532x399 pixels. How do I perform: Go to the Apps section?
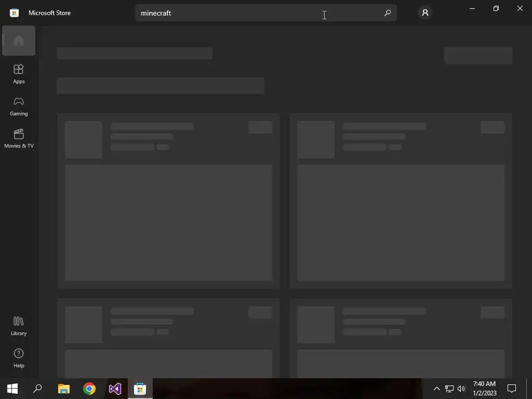point(19,74)
